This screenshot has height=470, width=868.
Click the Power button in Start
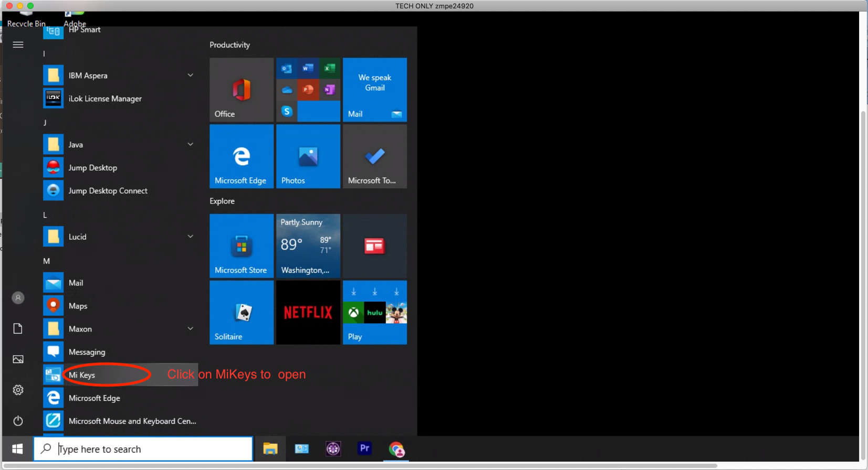18,421
